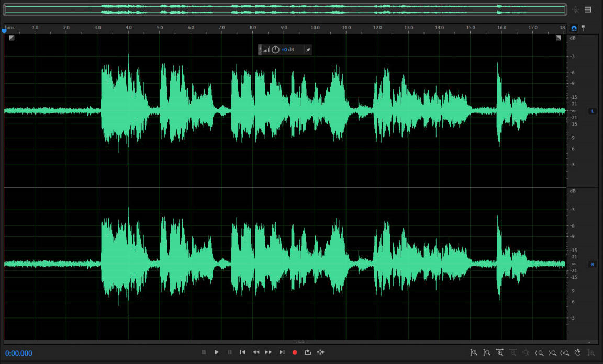Click the fade in handle at waveform top left
Screen dimensions: 603x364
[x=12, y=38]
